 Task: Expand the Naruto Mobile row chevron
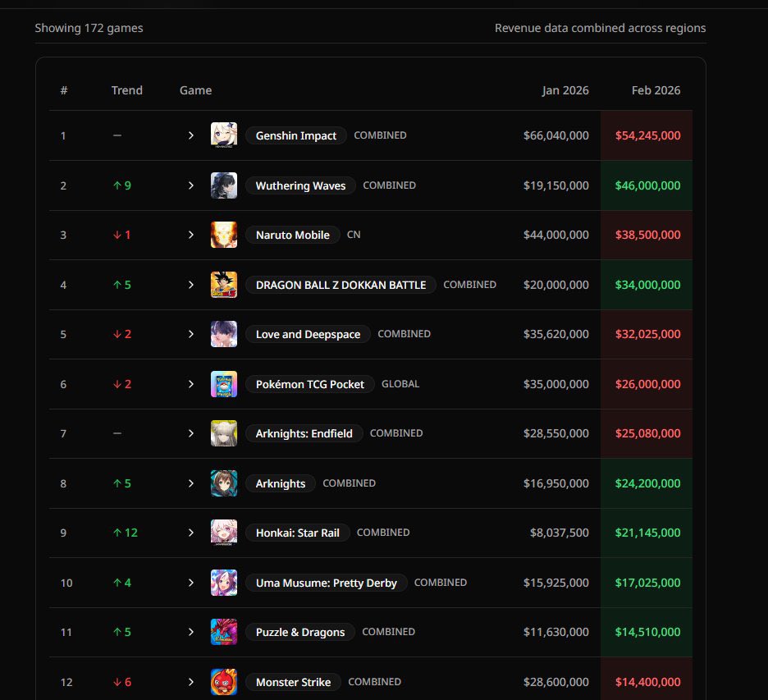pyautogui.click(x=191, y=236)
